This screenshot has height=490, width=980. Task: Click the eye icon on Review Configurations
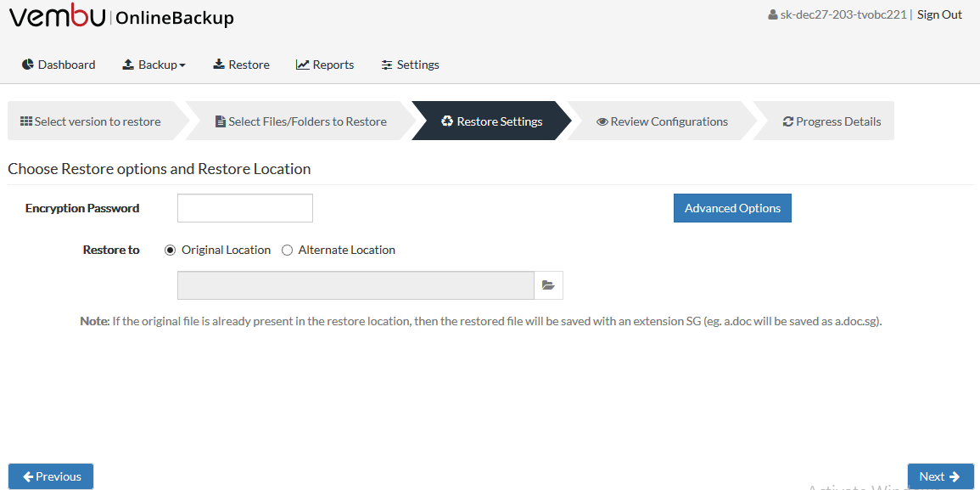point(602,121)
